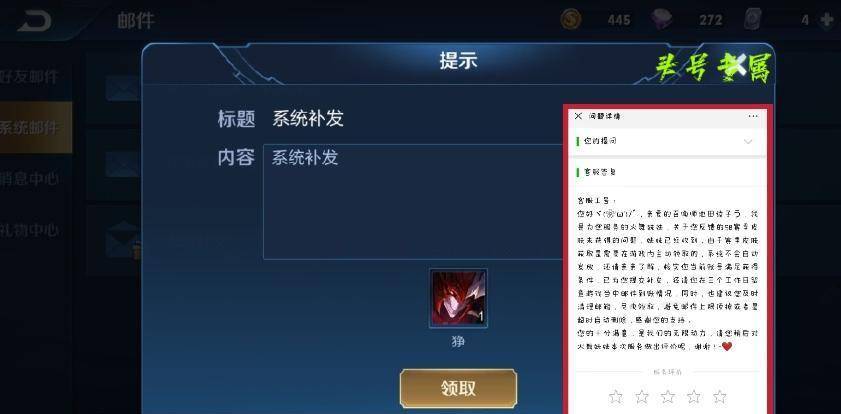Tap the 狰 skin reward thumbnail
841x414 pixels.
[x=459, y=298]
